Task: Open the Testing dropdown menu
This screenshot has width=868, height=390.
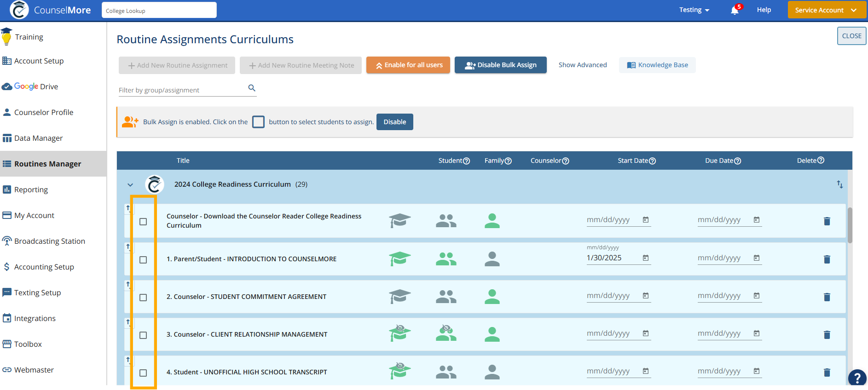Action: 694,10
